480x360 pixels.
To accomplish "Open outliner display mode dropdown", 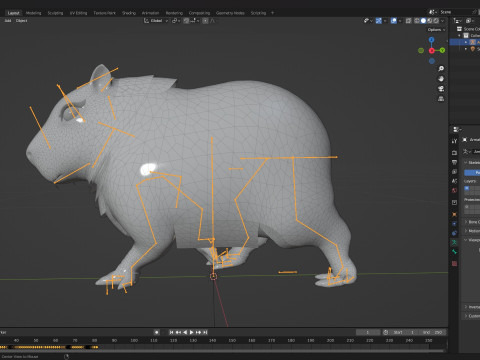I will click(458, 21).
